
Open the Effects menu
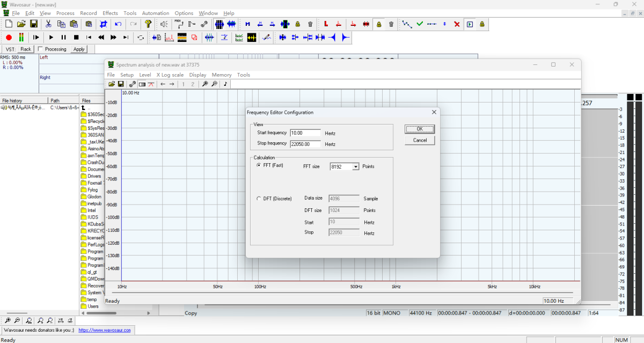110,13
